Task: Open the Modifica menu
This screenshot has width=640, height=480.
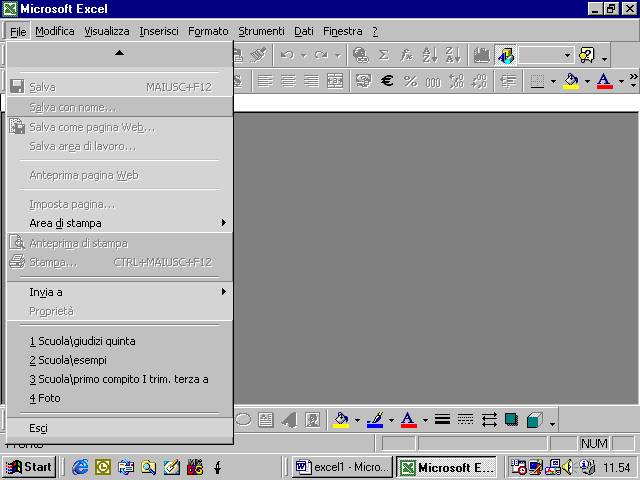Action: pyautogui.click(x=55, y=31)
